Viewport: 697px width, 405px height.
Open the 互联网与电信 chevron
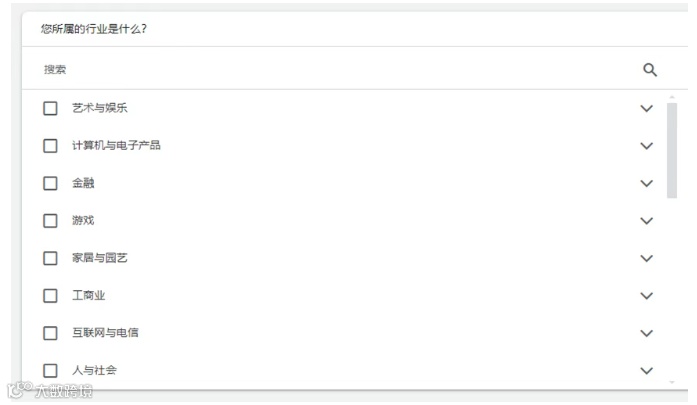click(646, 333)
